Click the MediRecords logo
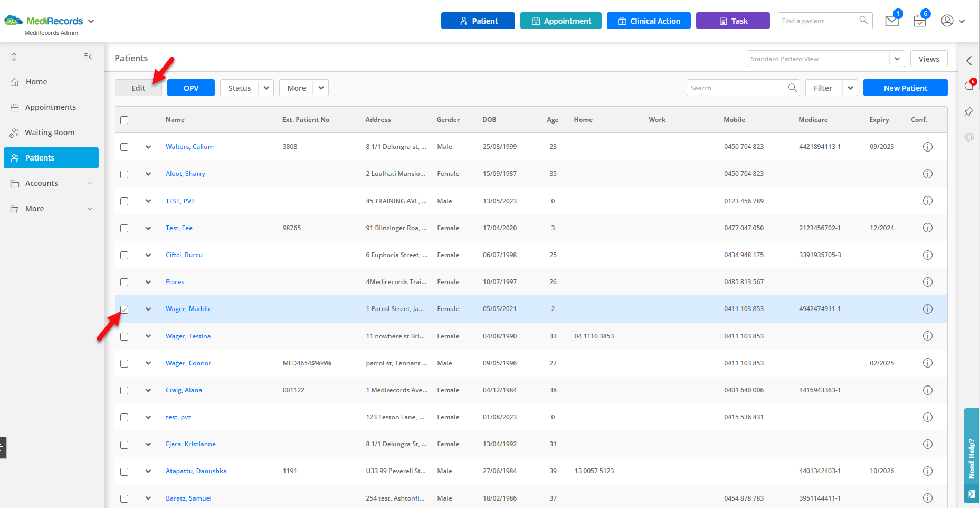980x508 pixels. pos(44,21)
